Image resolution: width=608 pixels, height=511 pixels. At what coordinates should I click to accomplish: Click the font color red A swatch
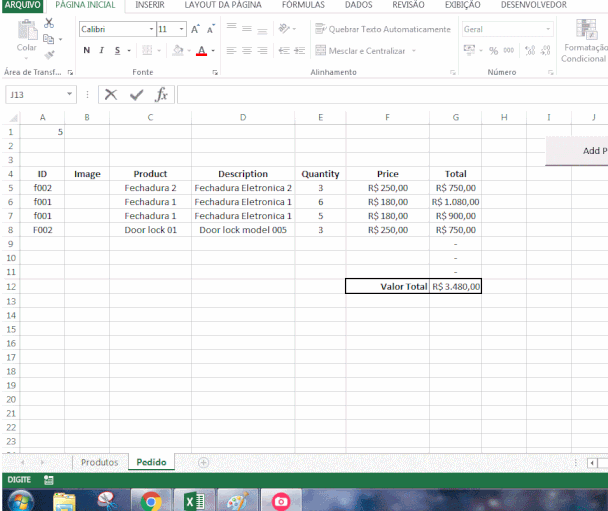click(200, 50)
